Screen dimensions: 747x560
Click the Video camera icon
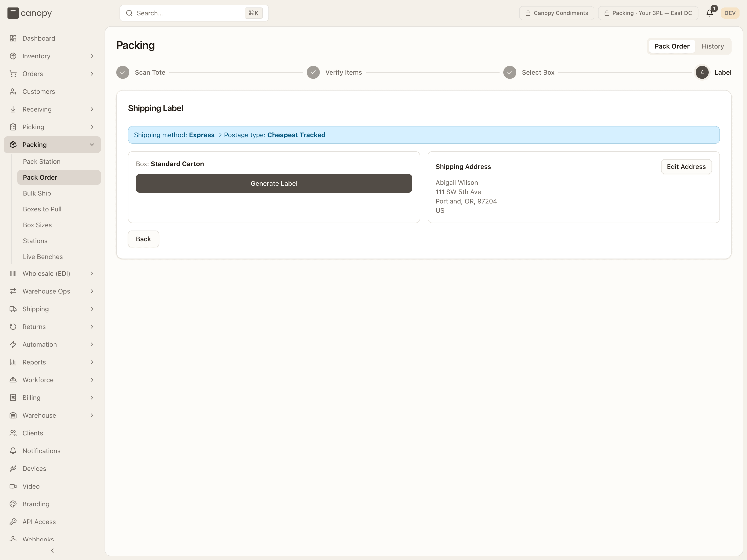click(13, 486)
